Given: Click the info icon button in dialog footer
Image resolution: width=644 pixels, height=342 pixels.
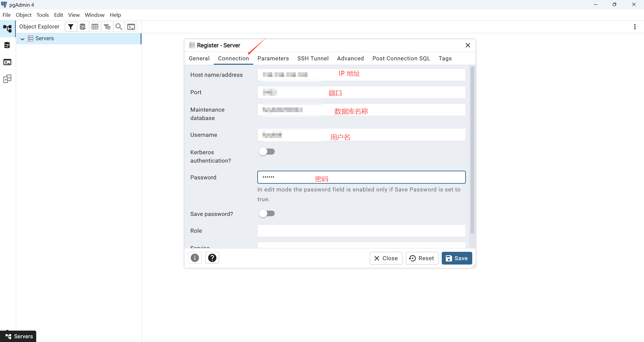Looking at the screenshot, I should pyautogui.click(x=195, y=258).
